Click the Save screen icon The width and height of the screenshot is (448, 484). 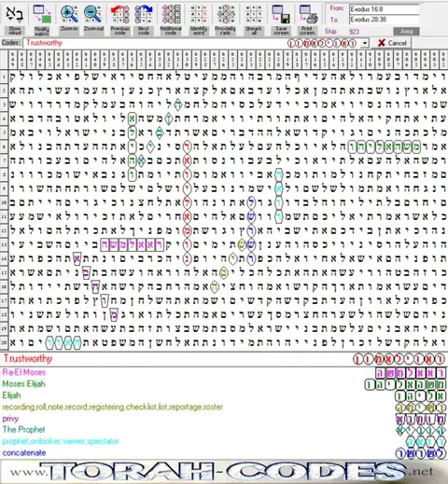point(281,14)
